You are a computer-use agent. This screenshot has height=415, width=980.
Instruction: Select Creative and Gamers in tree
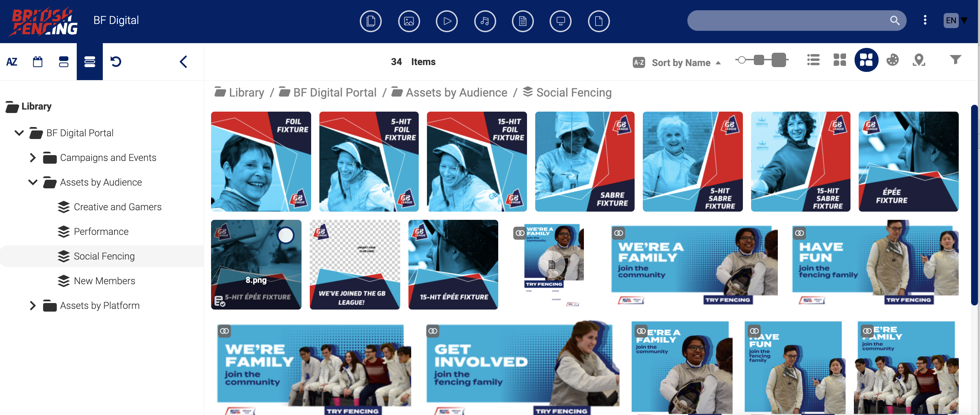[x=117, y=207]
